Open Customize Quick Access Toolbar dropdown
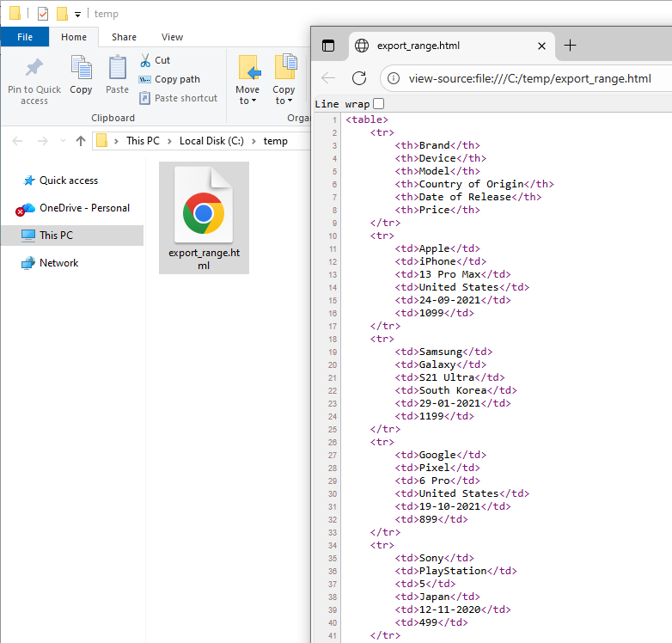Image resolution: width=672 pixels, height=643 pixels. pos(77,14)
